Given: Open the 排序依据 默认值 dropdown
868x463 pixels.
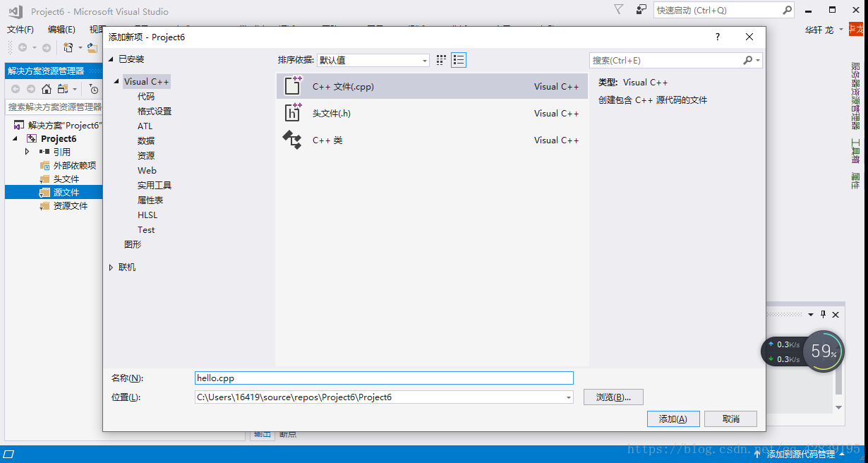Looking at the screenshot, I should click(373, 61).
